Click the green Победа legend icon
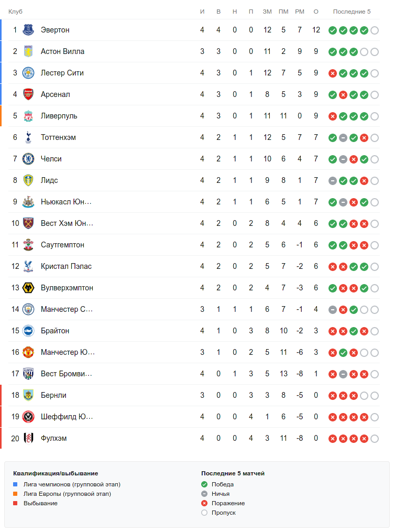 coord(204,484)
